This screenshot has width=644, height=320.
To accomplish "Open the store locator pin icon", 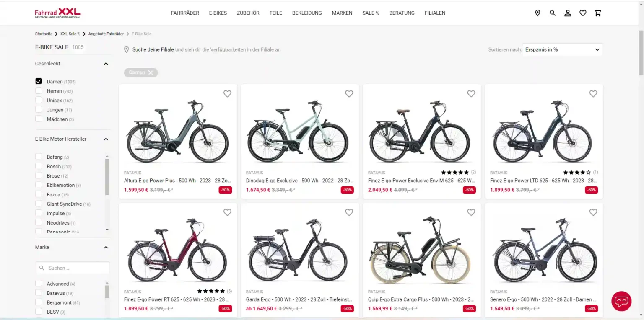I will coord(538,13).
